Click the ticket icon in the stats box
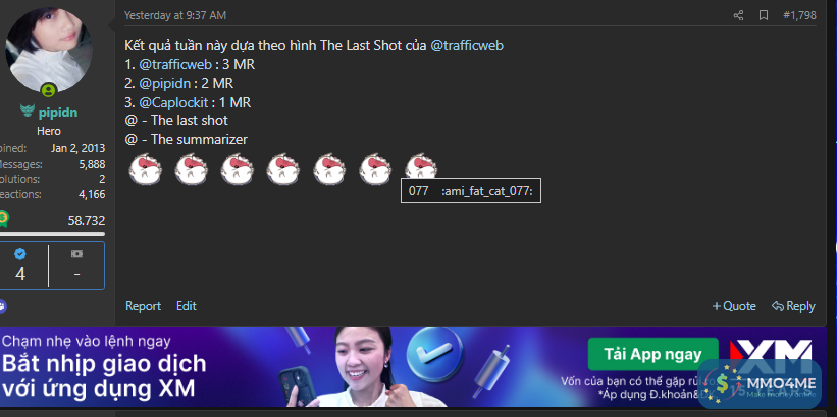The image size is (837, 417). 77,254
